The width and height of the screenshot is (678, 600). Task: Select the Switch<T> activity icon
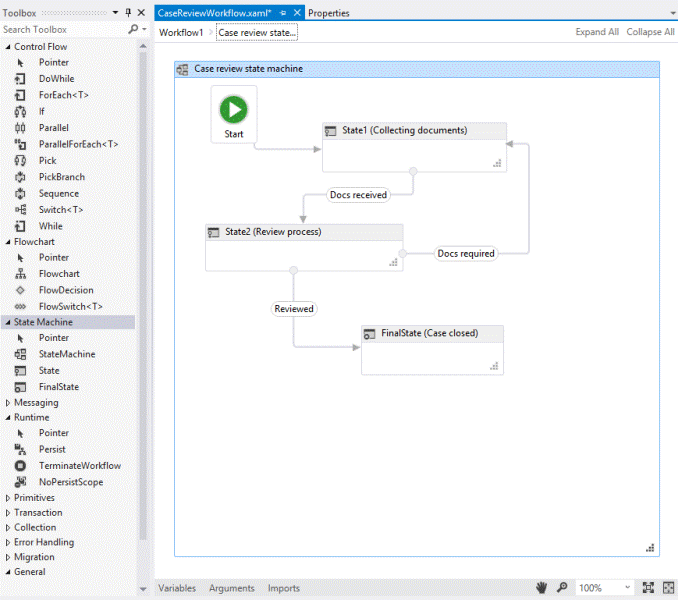20,210
